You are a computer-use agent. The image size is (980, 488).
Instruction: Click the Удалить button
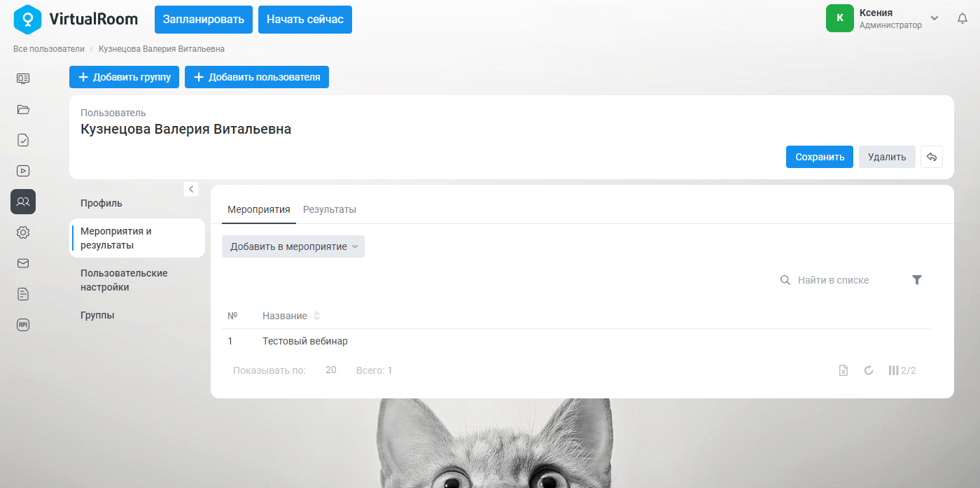(887, 157)
